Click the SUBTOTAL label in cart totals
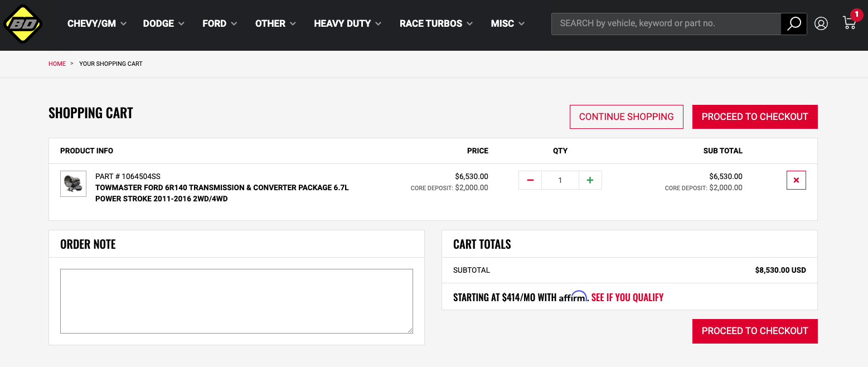This screenshot has height=367, width=868. [472, 270]
